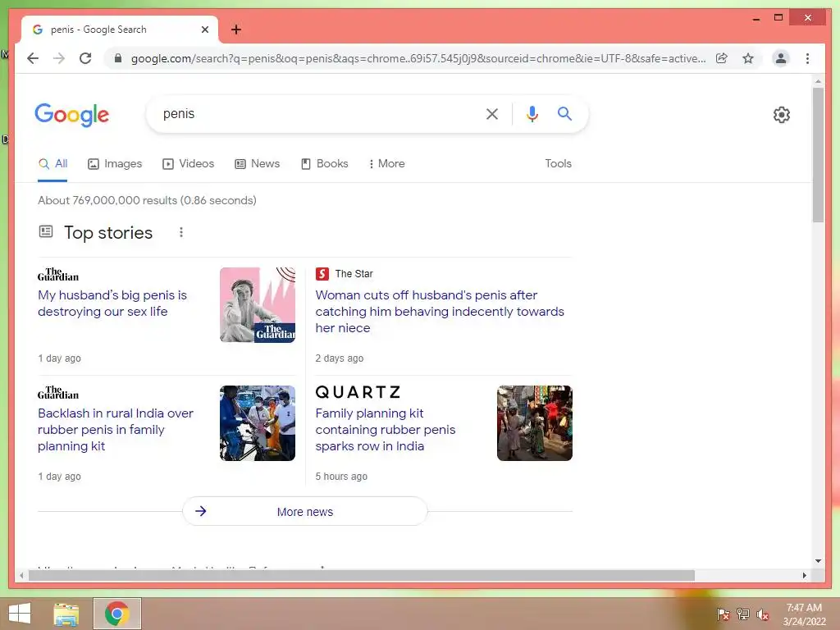Open a new browser tab

tap(235, 30)
